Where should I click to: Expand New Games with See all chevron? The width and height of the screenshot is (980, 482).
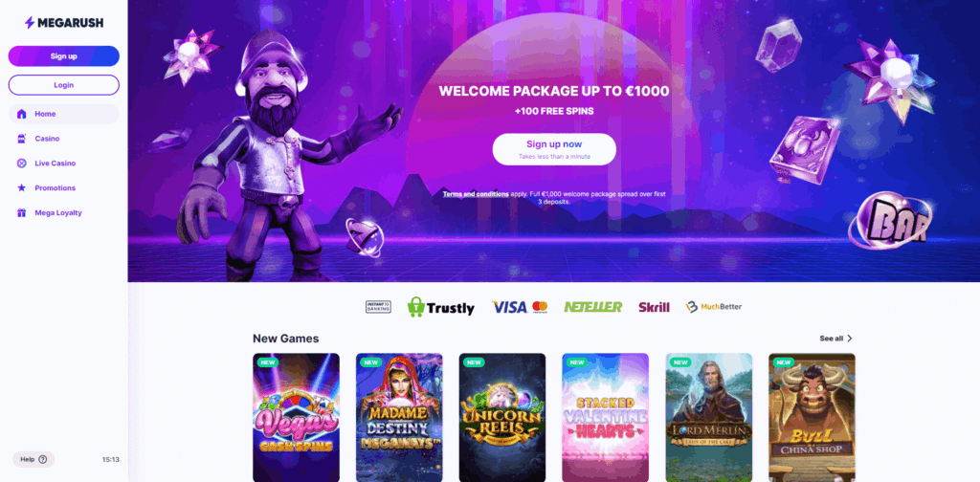point(850,339)
